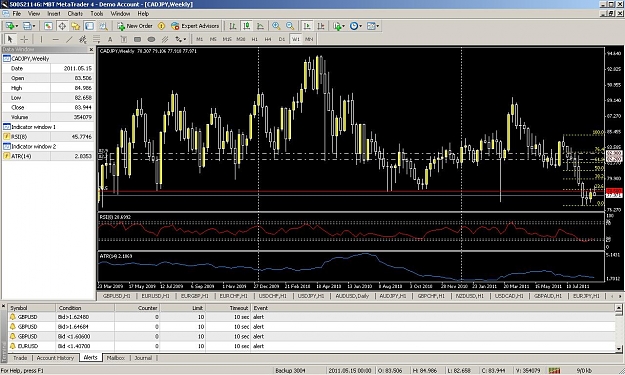Switch timeframe to M15

point(227,39)
